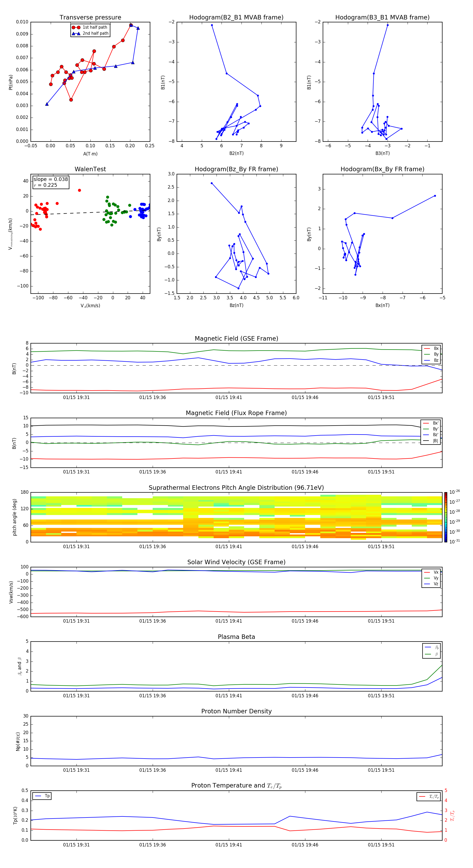Click '01/15 19:51' tick under Proton Temperature plot
473x868 pixels.
(381, 845)
